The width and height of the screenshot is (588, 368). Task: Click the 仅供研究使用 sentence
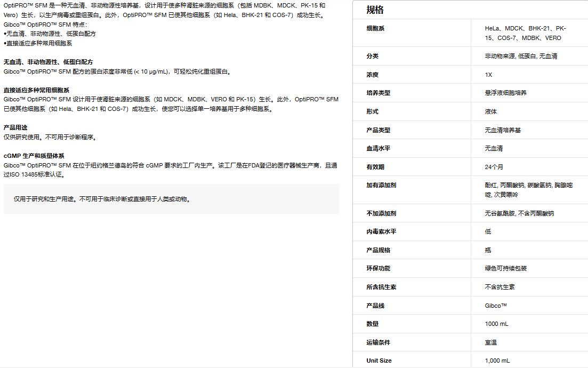51,137
